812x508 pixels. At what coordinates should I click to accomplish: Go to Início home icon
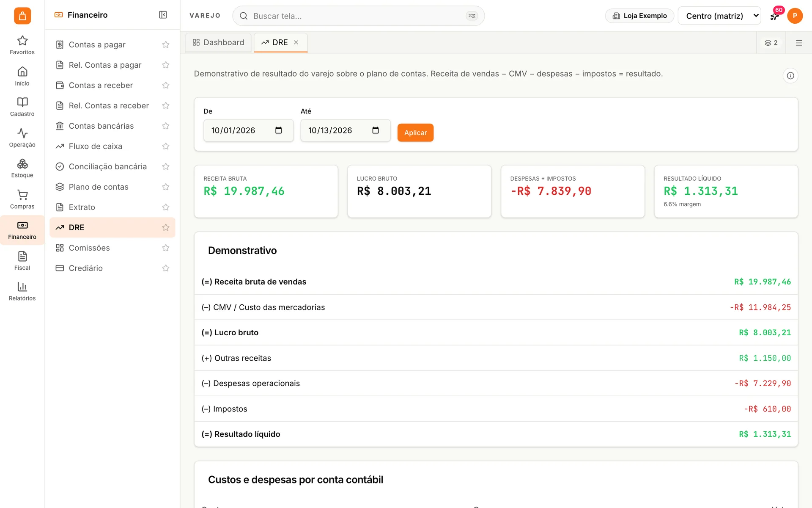pyautogui.click(x=22, y=76)
